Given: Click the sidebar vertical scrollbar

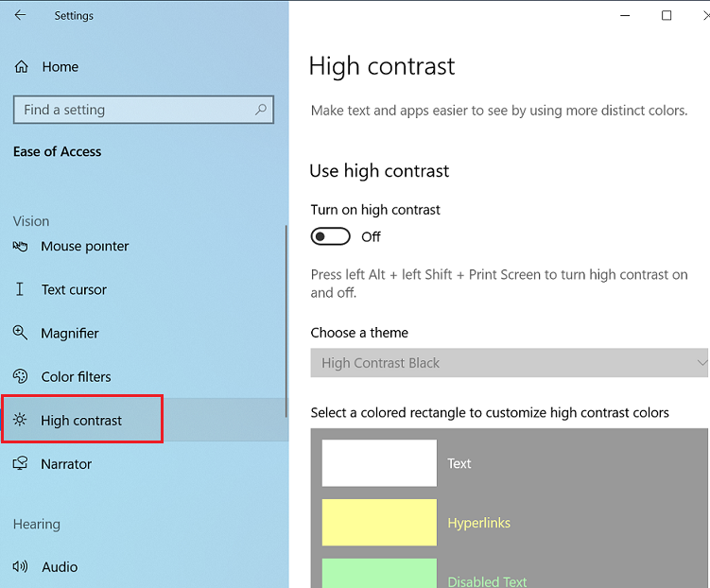Looking at the screenshot, I should pos(286,321).
